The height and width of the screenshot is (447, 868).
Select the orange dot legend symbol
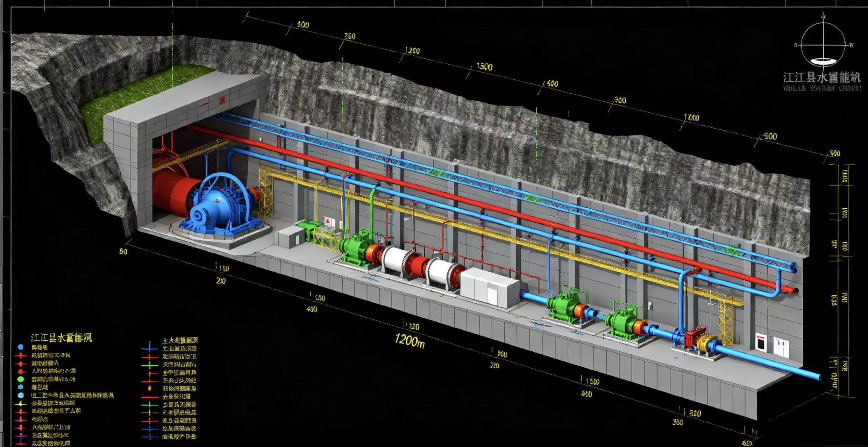[x=150, y=388]
